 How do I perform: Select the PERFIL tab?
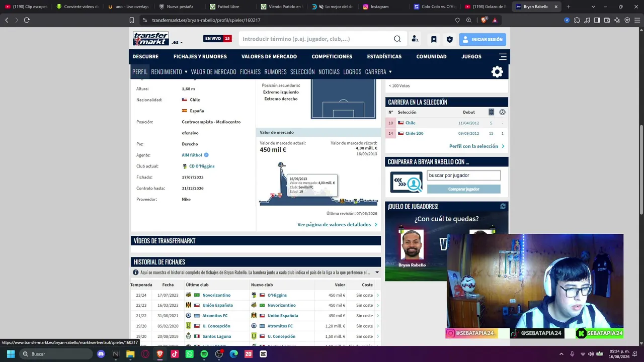140,72
